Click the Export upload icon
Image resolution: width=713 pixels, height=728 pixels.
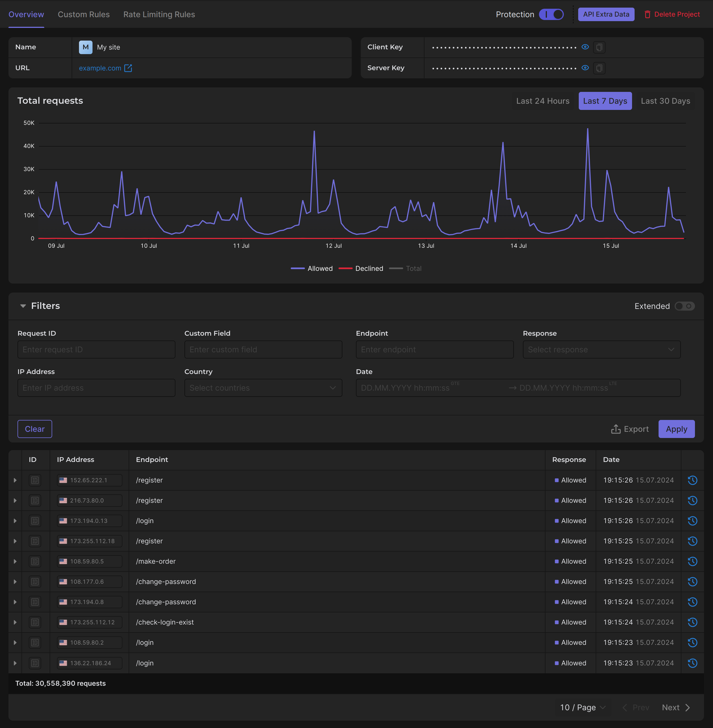[616, 429]
